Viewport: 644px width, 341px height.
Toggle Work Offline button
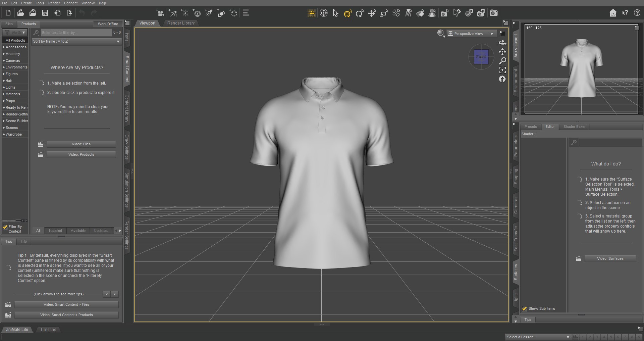pos(108,24)
